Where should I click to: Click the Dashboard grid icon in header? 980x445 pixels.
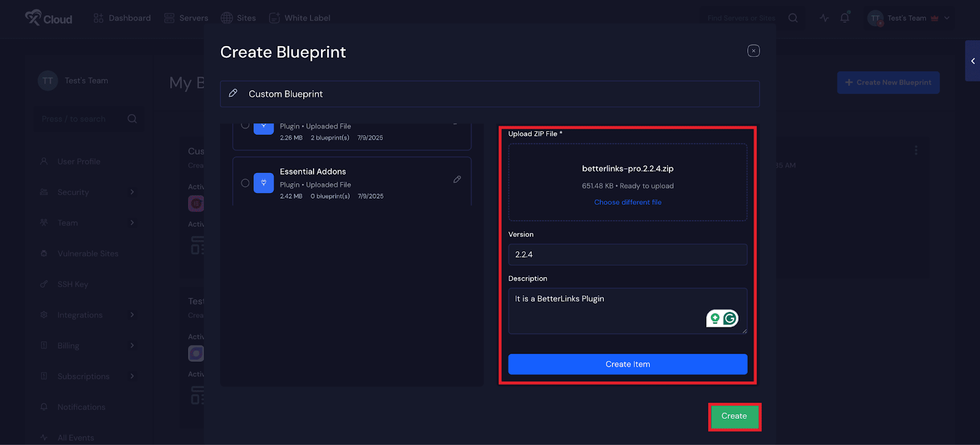point(99,18)
